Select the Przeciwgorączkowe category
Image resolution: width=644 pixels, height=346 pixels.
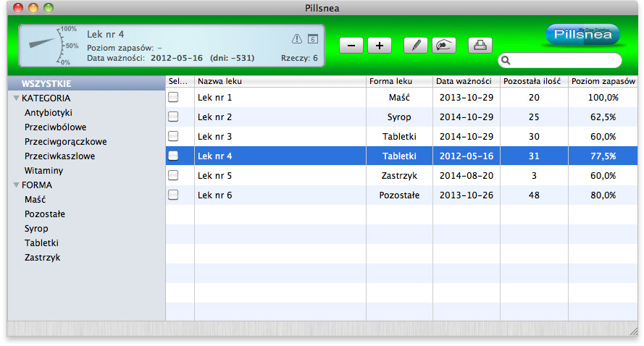(65, 142)
